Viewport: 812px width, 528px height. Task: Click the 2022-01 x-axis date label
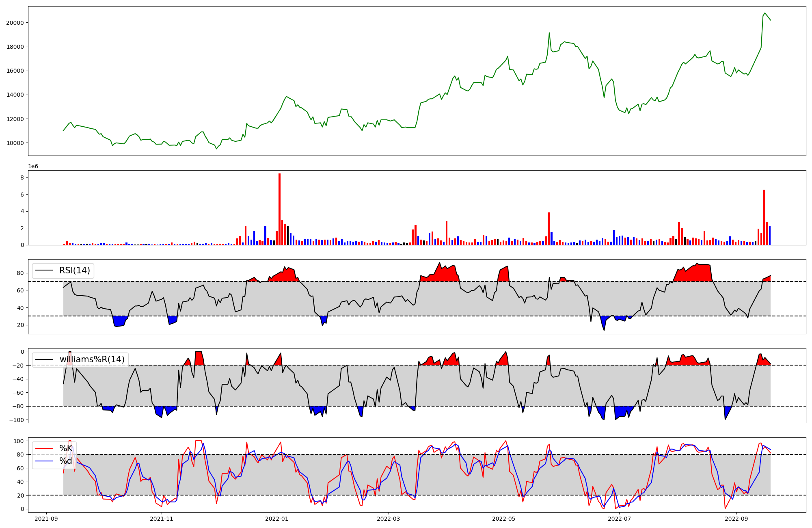tap(277, 518)
